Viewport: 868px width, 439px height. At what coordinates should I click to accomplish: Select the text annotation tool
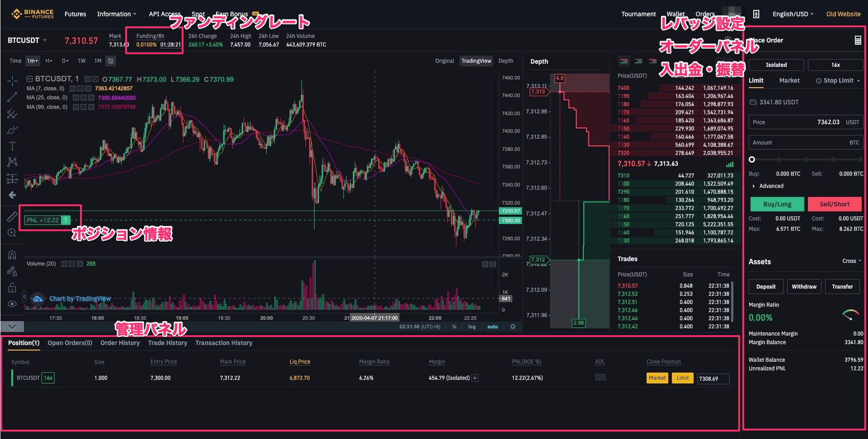[12, 146]
